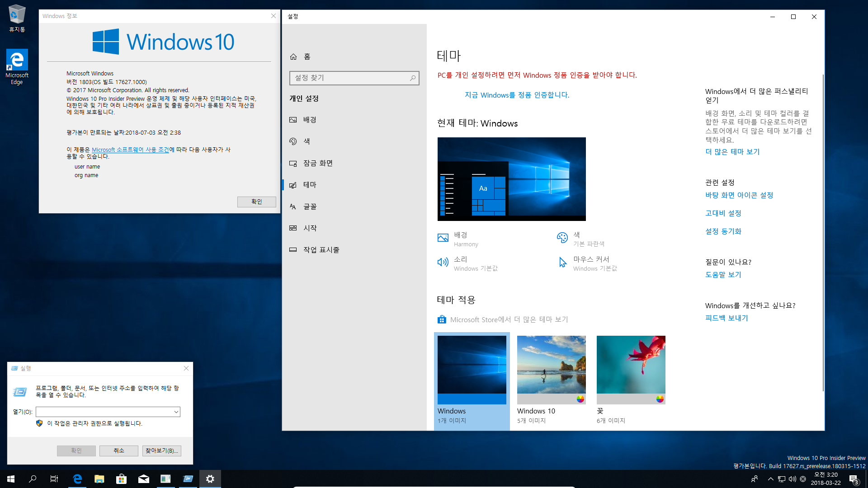868x488 pixels.
Task: Click the 마우스 커서 pointer icon
Action: tap(562, 262)
